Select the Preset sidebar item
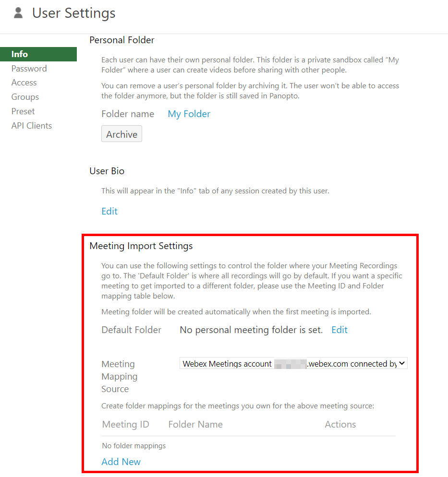The height and width of the screenshot is (477, 448). 23,111
